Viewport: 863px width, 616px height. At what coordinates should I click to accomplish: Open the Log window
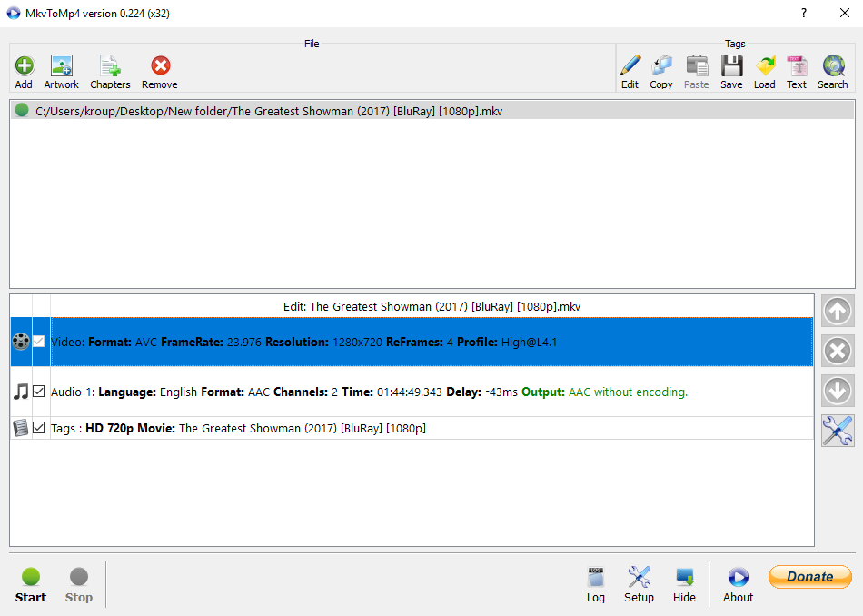pyautogui.click(x=596, y=585)
